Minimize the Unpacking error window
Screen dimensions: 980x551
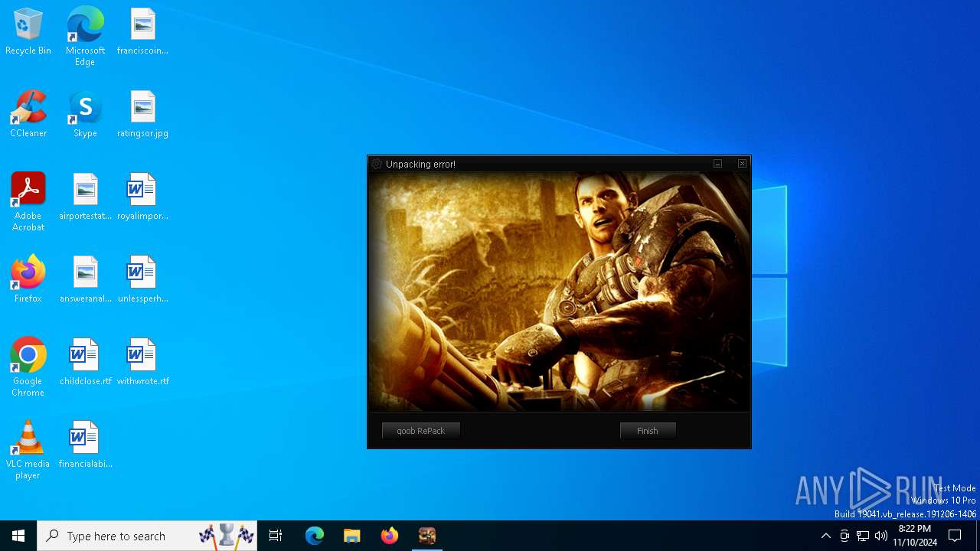[717, 164]
